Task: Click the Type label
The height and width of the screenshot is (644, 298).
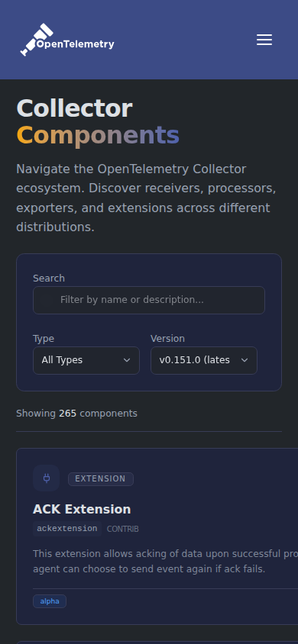Action: click(x=44, y=339)
